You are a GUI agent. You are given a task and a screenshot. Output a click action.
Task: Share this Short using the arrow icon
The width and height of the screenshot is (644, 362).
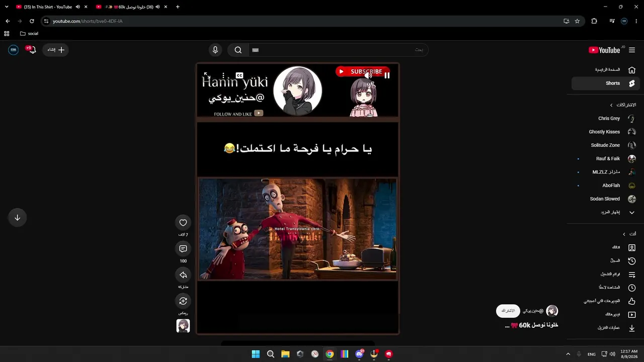coord(183,275)
